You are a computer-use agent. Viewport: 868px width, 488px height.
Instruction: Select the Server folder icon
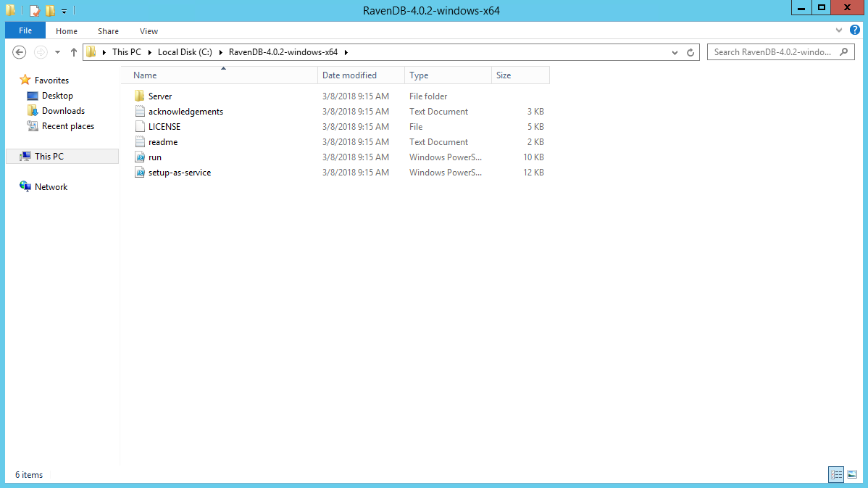(140, 96)
